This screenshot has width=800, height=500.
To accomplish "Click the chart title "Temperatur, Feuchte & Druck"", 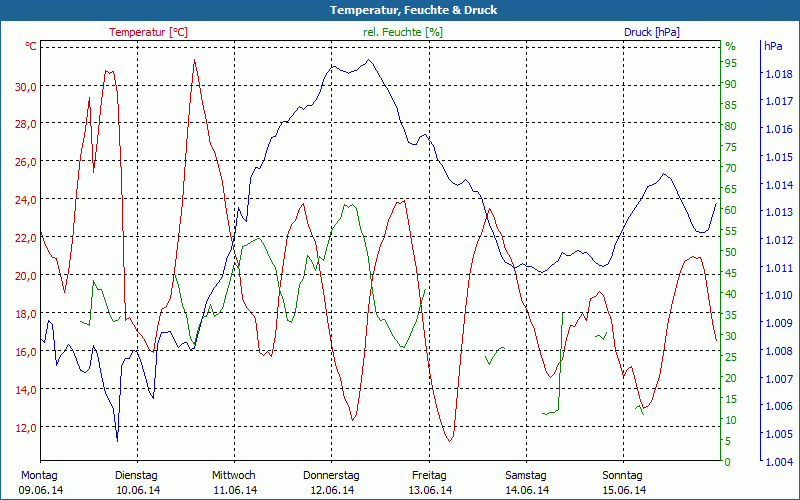I will (400, 10).
